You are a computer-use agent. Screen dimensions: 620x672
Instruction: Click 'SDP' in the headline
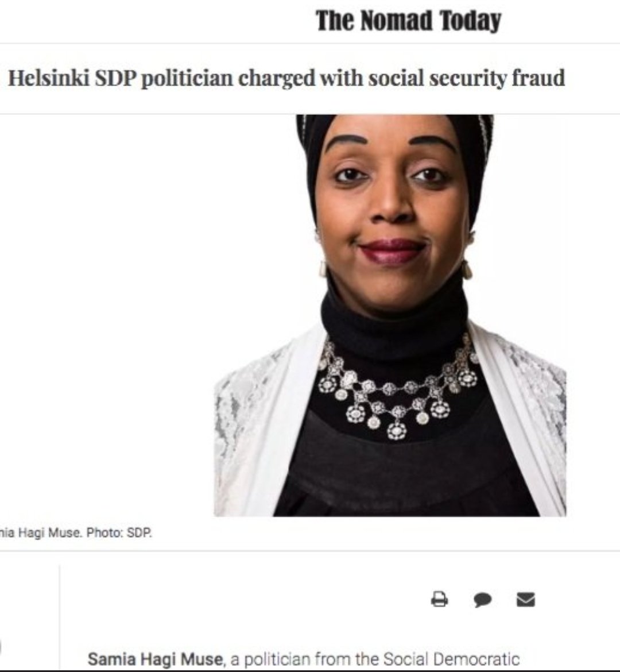115,78
